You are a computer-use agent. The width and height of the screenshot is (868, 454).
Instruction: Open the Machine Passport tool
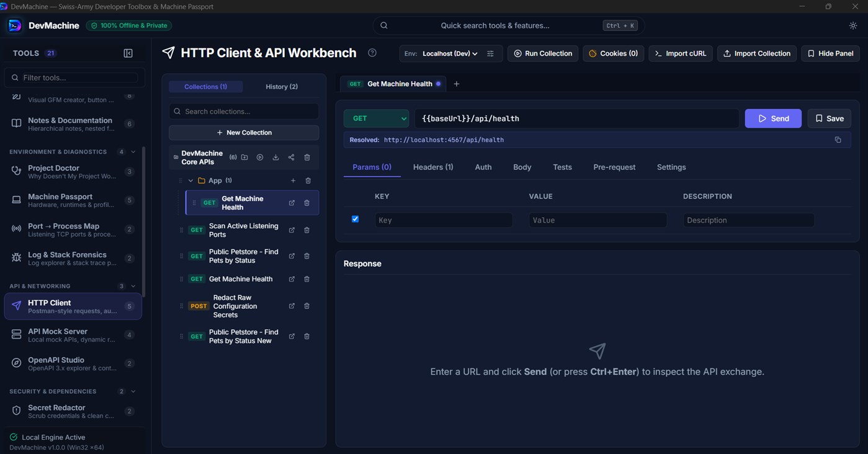(x=73, y=200)
